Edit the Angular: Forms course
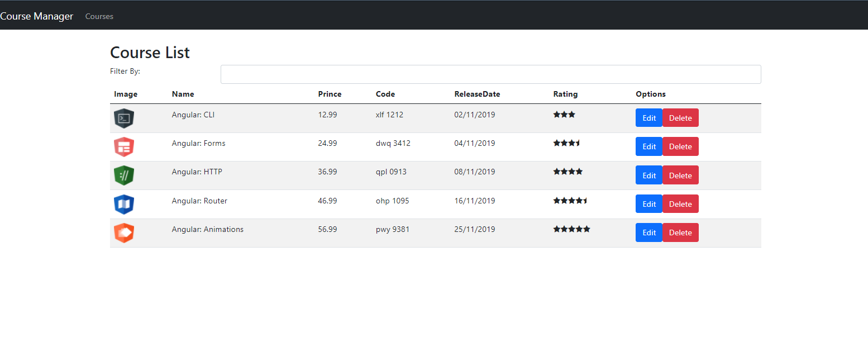The image size is (868, 356). 649,146
